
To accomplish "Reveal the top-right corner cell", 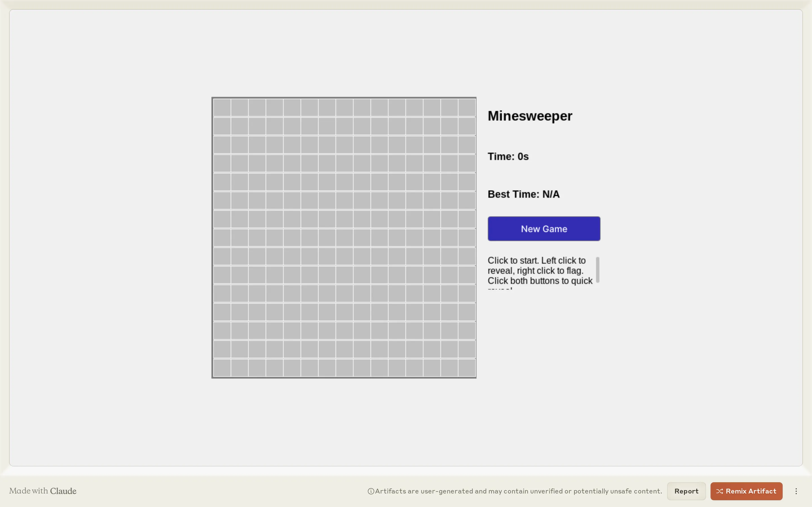I will coord(467,108).
